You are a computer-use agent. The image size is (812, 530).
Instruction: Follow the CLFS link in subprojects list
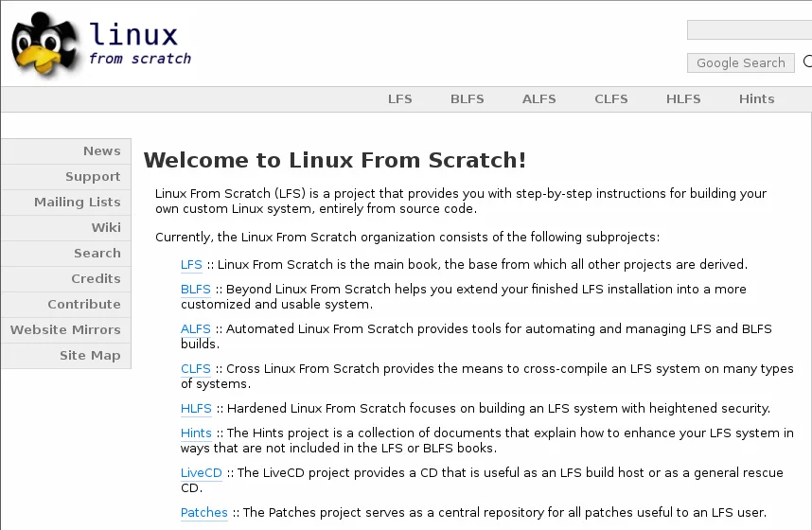tap(195, 369)
